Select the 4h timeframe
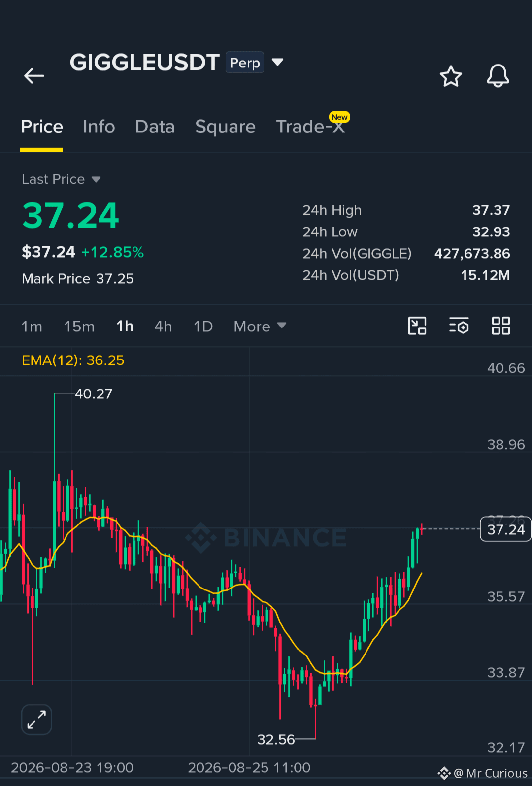The width and height of the screenshot is (532, 786). click(163, 327)
